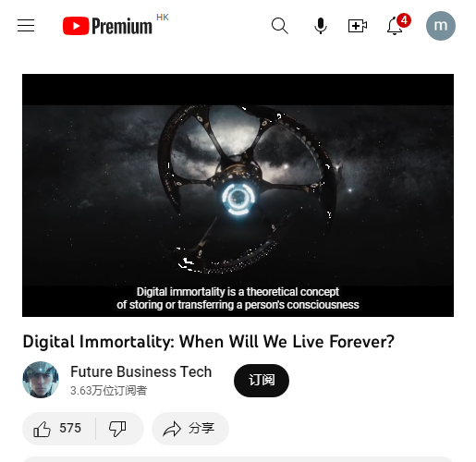Click the caption text over the video
The width and height of the screenshot is (476, 462).
tap(238, 298)
